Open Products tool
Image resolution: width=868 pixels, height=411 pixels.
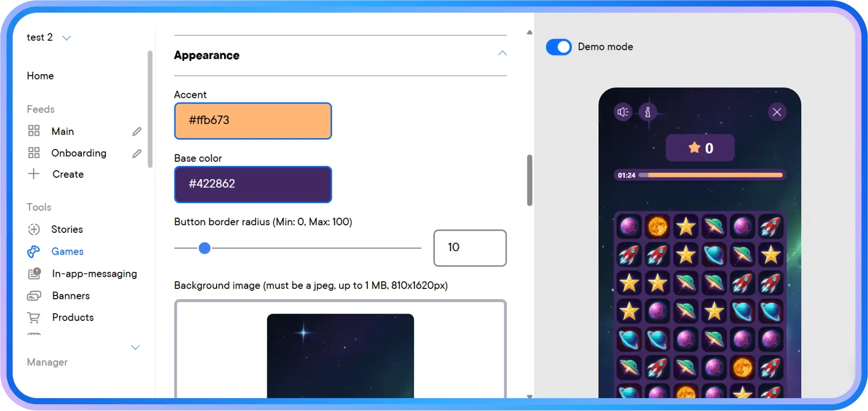coord(73,317)
